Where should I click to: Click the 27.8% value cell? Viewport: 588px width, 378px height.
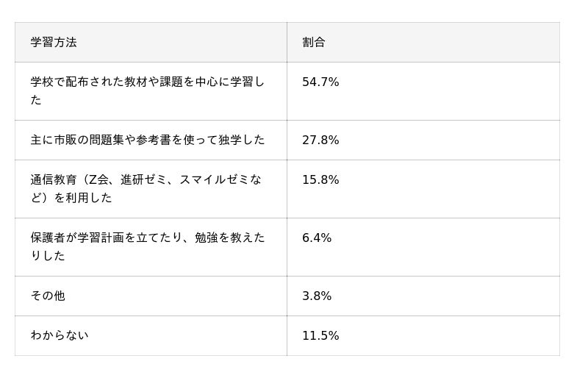(320, 140)
